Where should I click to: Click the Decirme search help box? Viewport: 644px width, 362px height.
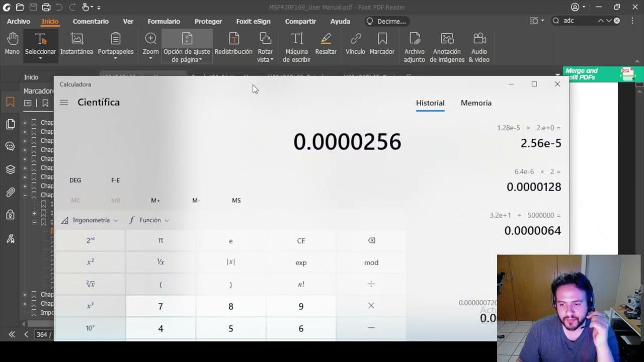(386, 21)
